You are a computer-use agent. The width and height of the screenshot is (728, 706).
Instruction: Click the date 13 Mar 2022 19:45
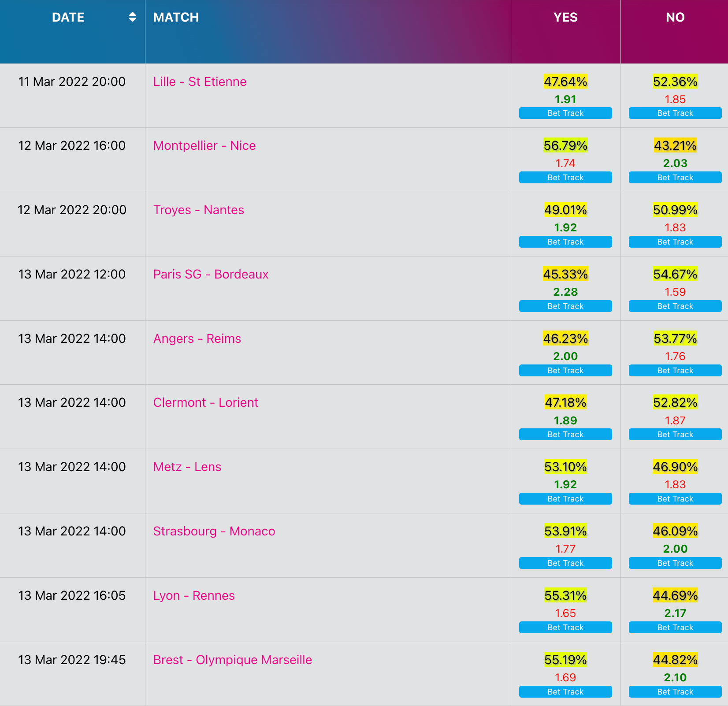coord(72,660)
